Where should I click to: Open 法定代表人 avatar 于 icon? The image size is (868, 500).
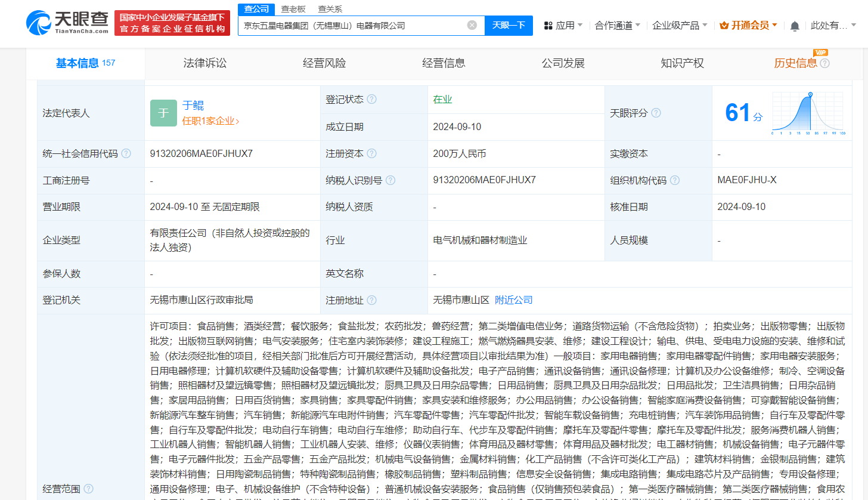(163, 113)
